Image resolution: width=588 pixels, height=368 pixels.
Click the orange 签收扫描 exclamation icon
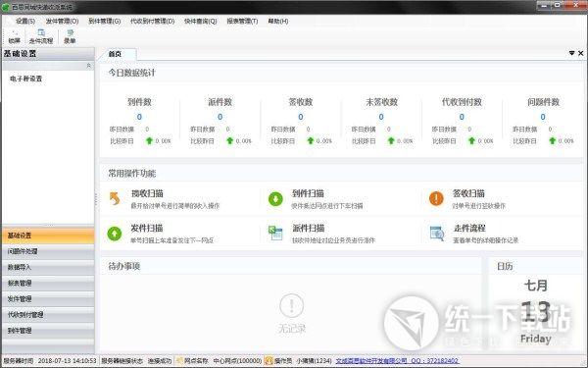[436, 198]
